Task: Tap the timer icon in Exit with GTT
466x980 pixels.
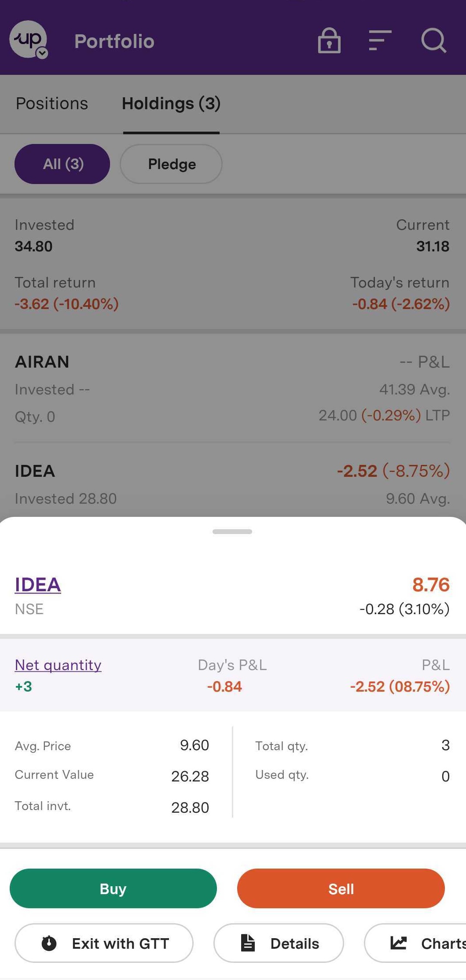Action: [49, 943]
